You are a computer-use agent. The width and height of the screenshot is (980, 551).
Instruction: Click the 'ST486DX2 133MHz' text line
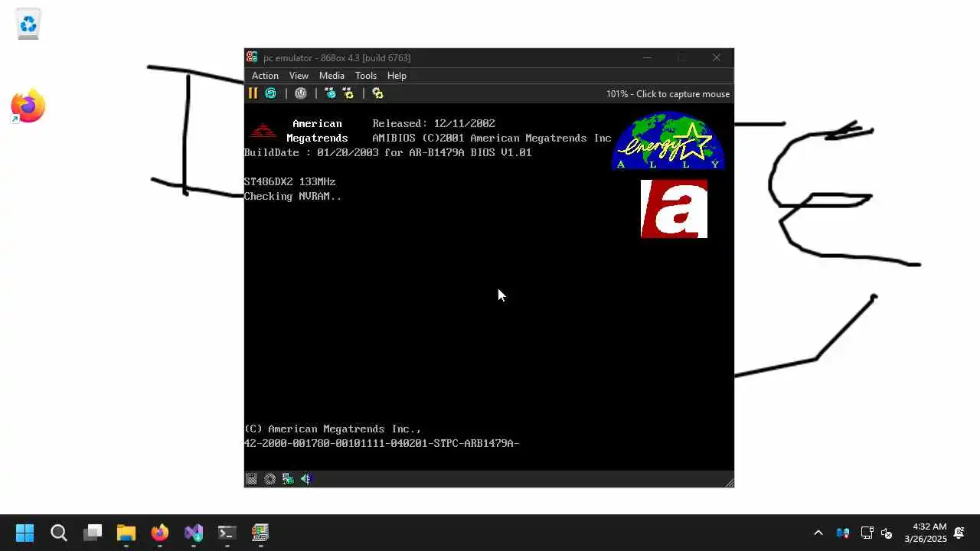289,182
